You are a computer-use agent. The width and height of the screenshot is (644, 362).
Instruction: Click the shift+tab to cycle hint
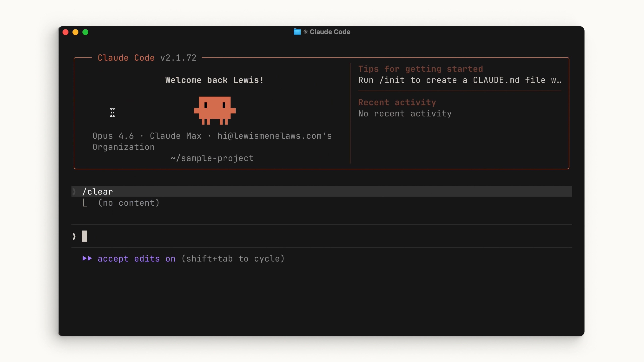pyautogui.click(x=233, y=259)
